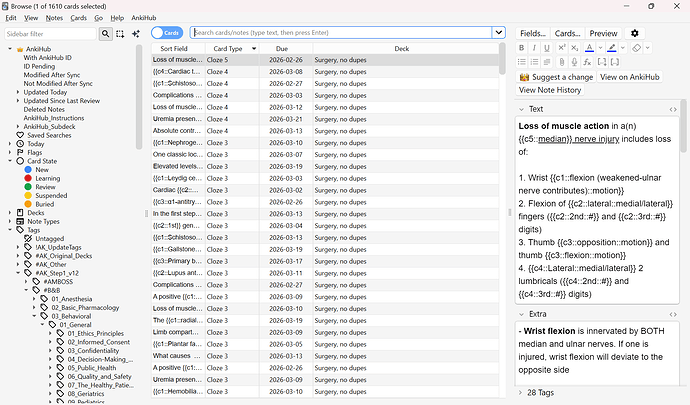
Task: Select the Untagged tag icon item
Action: 28,239
